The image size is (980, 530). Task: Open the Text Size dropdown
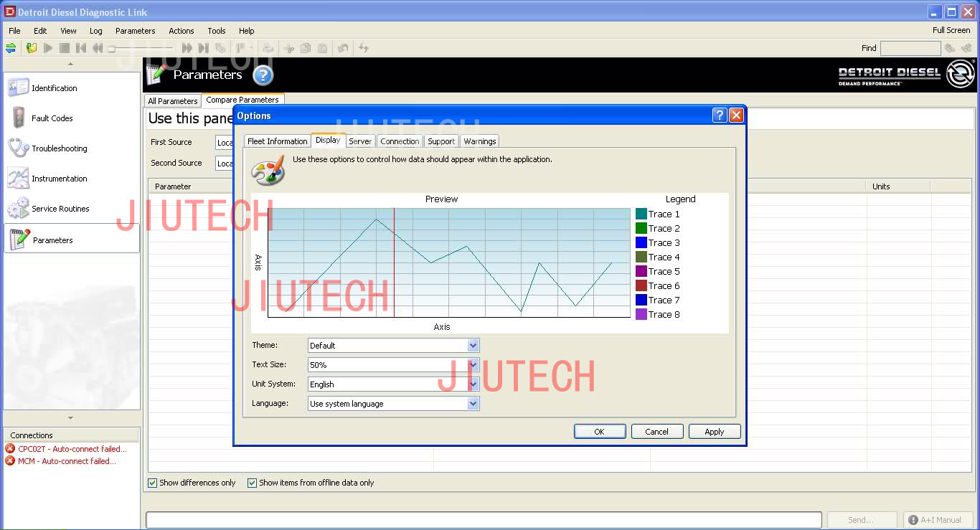(473, 365)
